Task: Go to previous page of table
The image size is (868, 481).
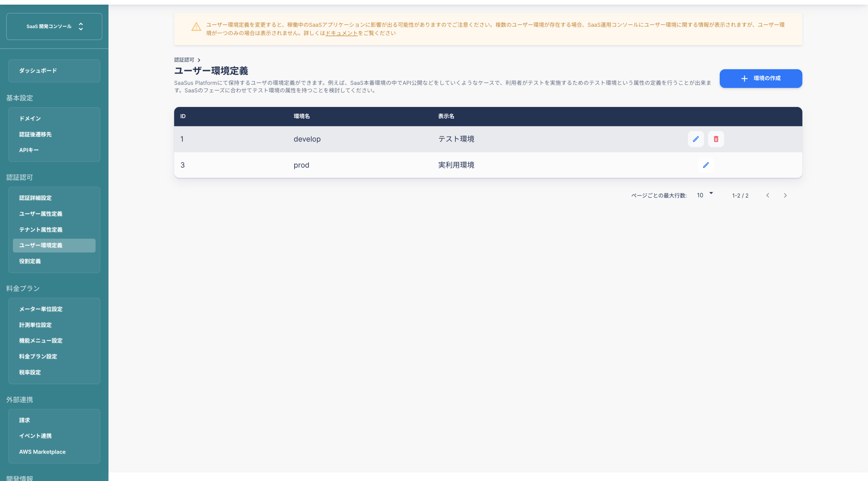Action: [x=767, y=195]
